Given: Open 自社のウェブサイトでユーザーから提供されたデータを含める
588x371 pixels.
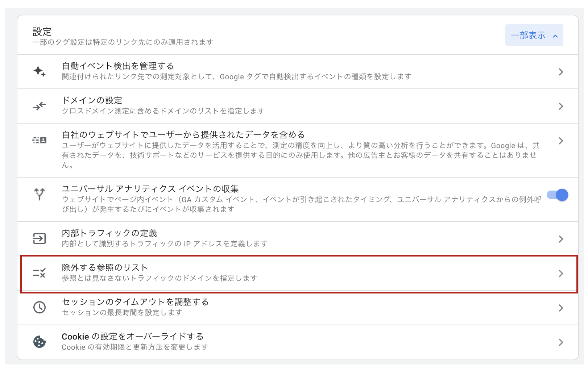Looking at the screenshot, I should click(x=298, y=150).
